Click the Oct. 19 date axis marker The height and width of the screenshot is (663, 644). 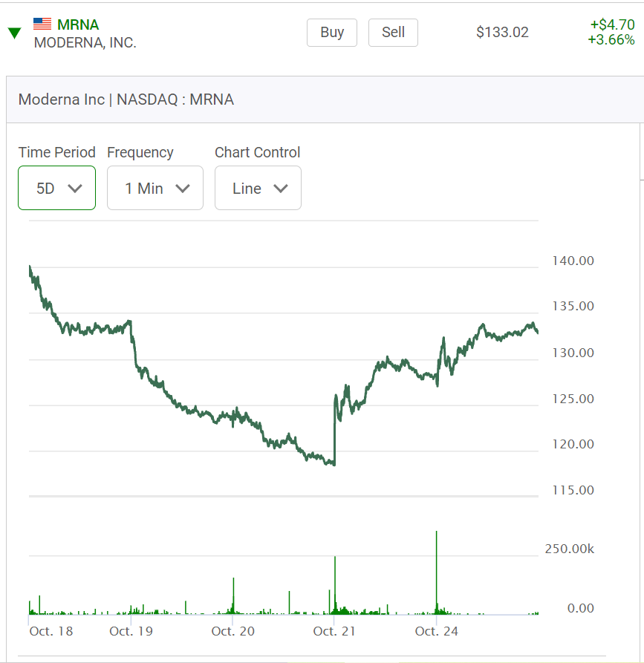[131, 631]
